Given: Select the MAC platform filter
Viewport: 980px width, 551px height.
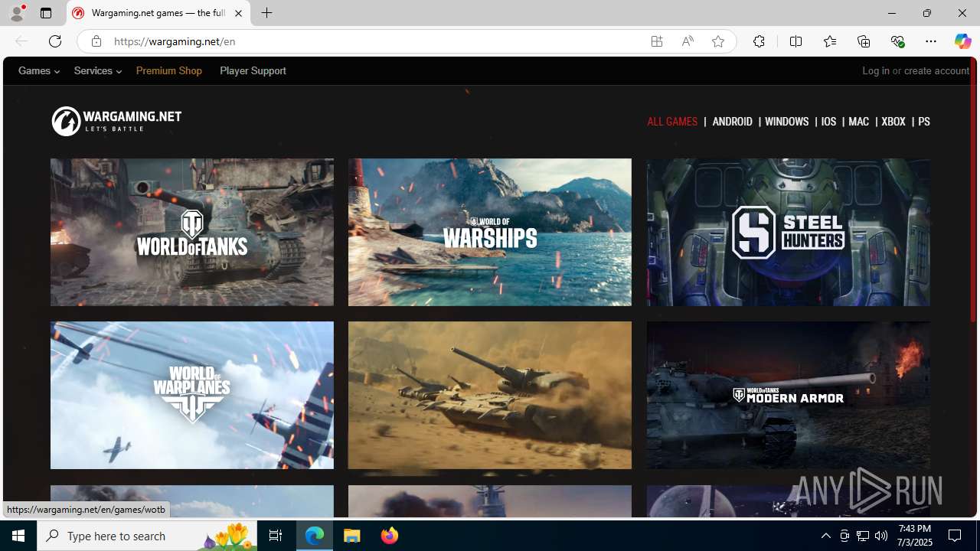Looking at the screenshot, I should point(858,122).
